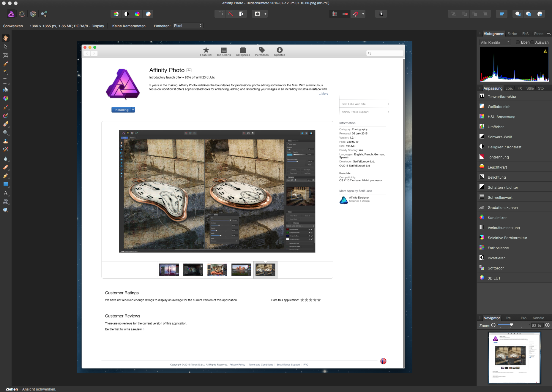Open the snapping options dropdown arrow
This screenshot has height=392, width=552.
(363, 14)
